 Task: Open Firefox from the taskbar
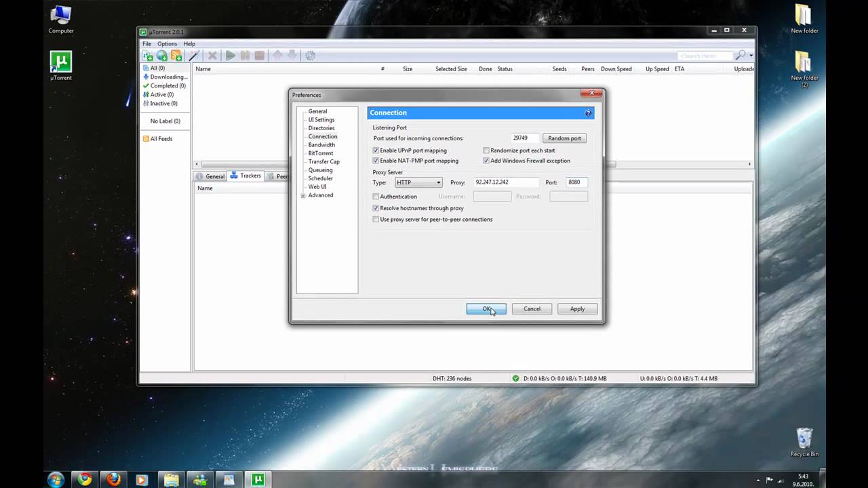(x=113, y=480)
